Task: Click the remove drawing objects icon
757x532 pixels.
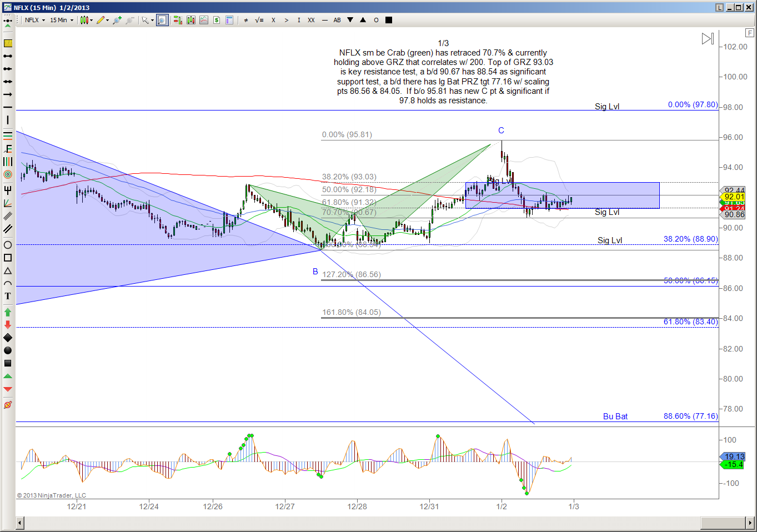Action: (x=8, y=405)
